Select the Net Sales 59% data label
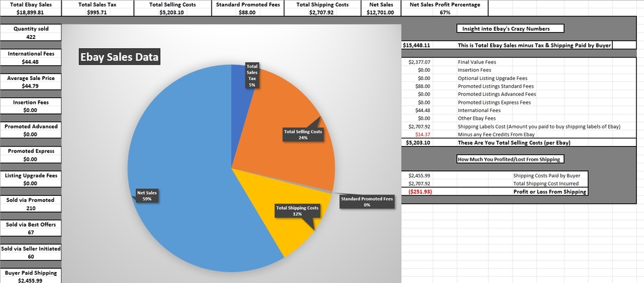This screenshot has height=283, width=644. click(147, 195)
